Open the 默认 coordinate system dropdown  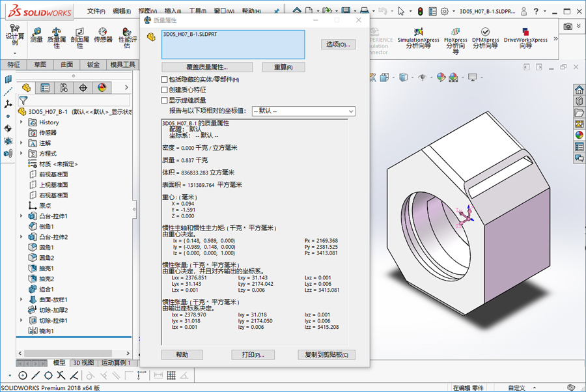(303, 111)
